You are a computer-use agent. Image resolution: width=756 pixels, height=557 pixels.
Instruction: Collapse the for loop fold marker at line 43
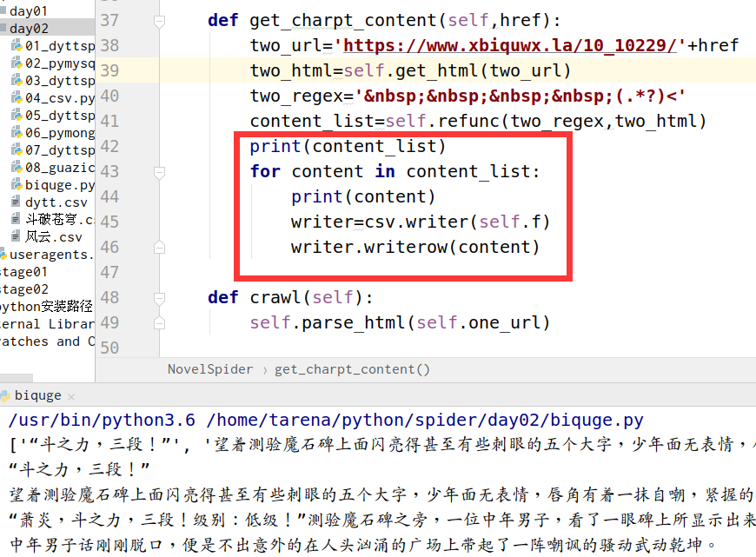coord(158,171)
